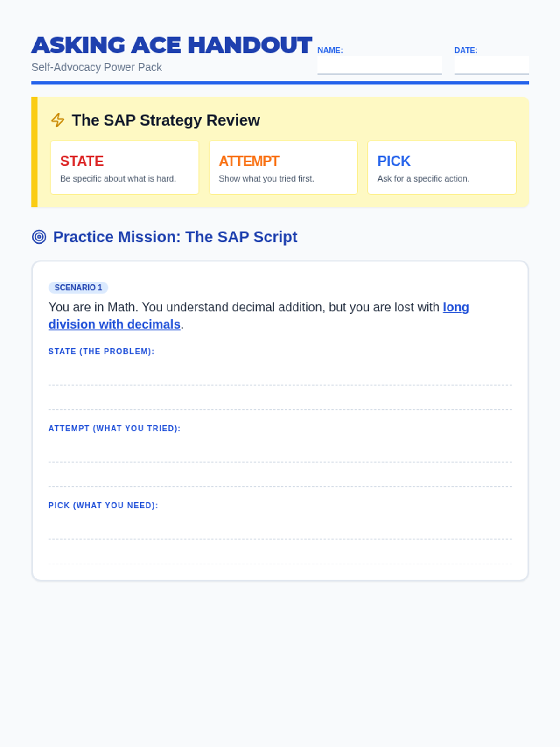Click second writing line under State

280,401
